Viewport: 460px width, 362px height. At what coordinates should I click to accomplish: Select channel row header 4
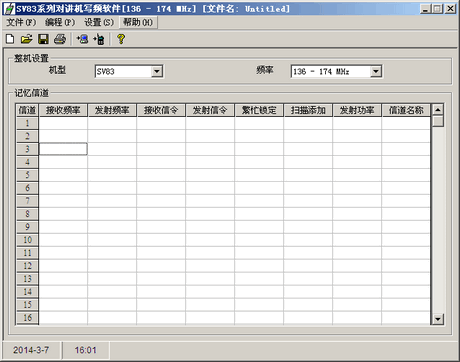pos(27,162)
